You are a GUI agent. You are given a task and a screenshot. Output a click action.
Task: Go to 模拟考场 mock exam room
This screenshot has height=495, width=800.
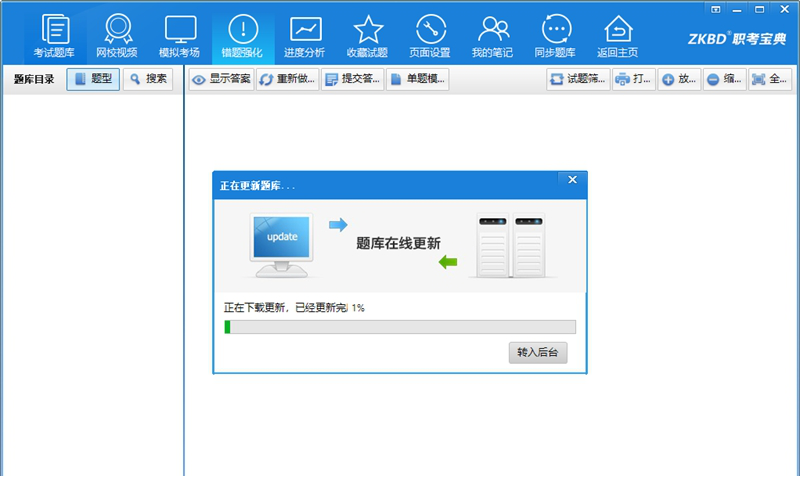click(180, 36)
